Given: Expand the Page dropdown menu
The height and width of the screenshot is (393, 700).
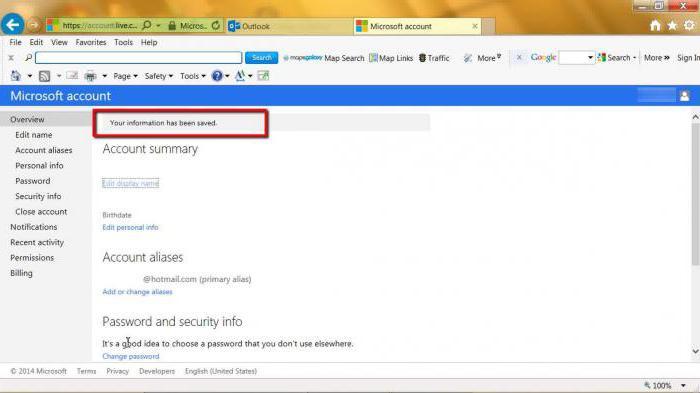Looking at the screenshot, I should pyautogui.click(x=125, y=76).
